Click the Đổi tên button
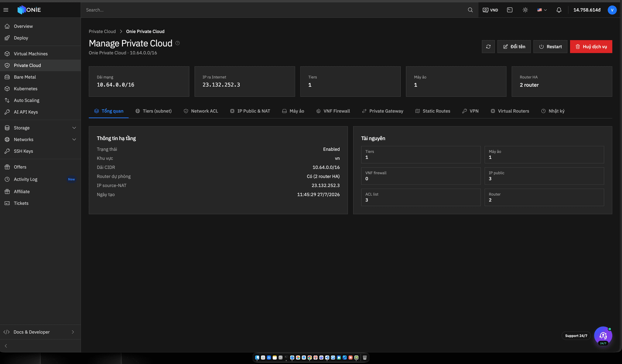The width and height of the screenshot is (622, 364). [514, 46]
